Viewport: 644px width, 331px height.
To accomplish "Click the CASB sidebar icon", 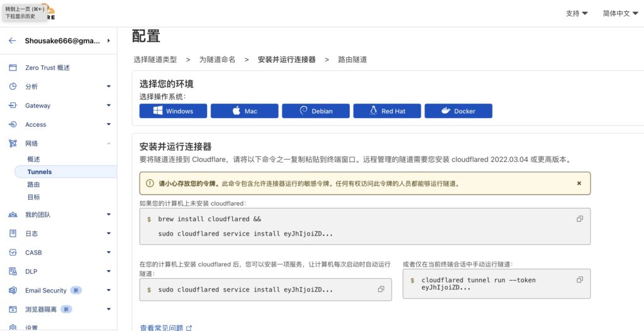I will 13,252.
